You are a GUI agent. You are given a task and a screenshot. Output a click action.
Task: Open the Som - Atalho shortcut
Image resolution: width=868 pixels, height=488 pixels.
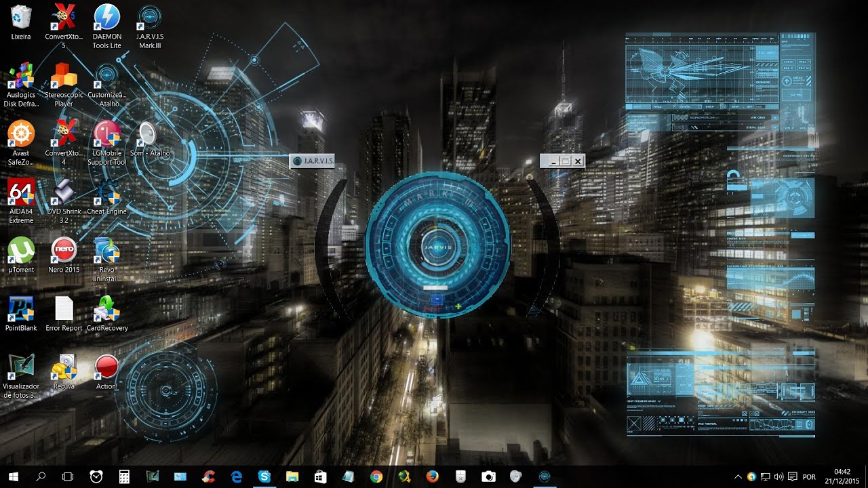[149, 139]
